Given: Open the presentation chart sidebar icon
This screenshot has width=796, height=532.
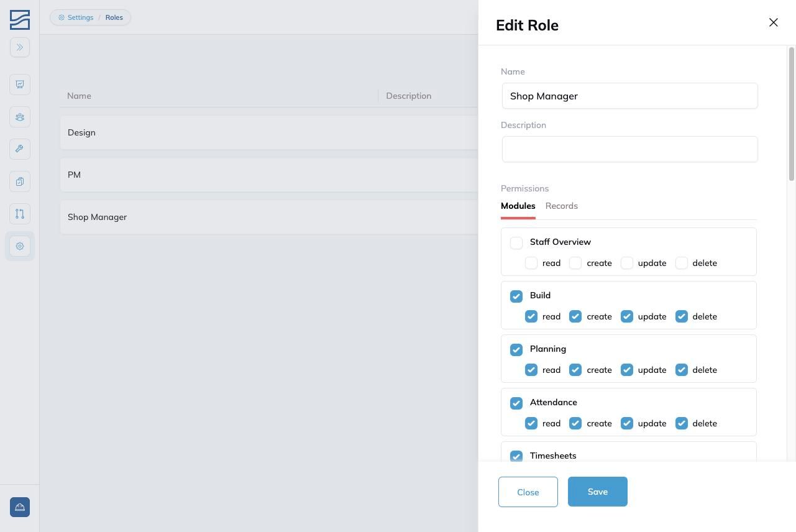Looking at the screenshot, I should point(20,85).
